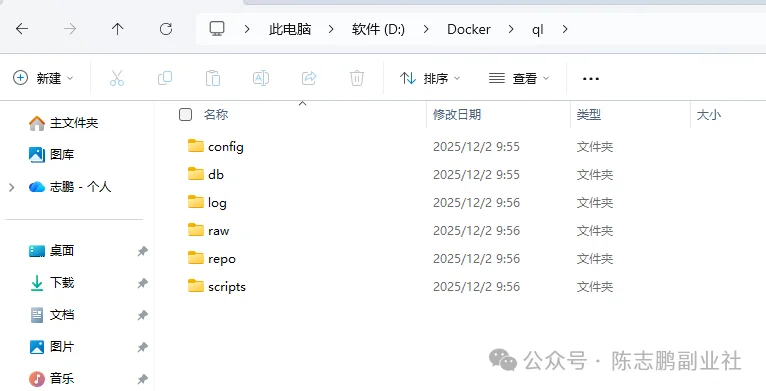Click the db folder icon
The width and height of the screenshot is (766, 391).
tap(195, 174)
